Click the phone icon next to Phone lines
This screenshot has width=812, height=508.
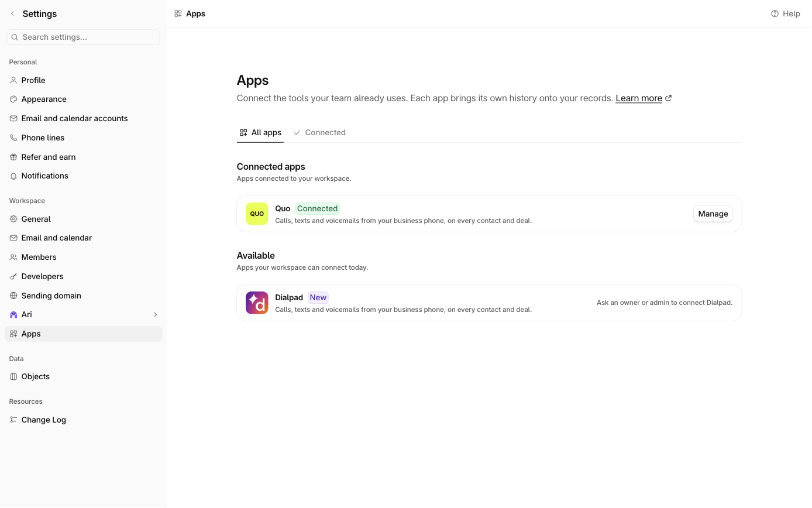pos(13,138)
